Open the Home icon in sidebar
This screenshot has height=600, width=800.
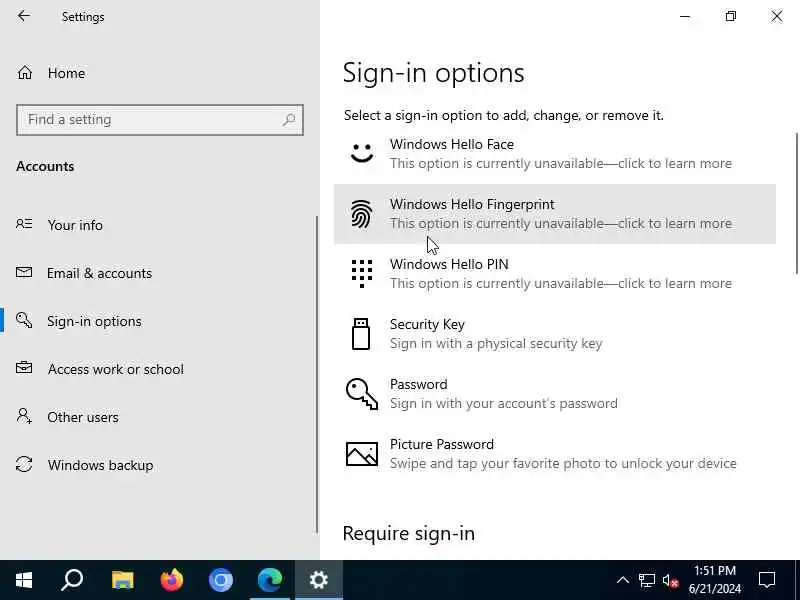(24, 73)
